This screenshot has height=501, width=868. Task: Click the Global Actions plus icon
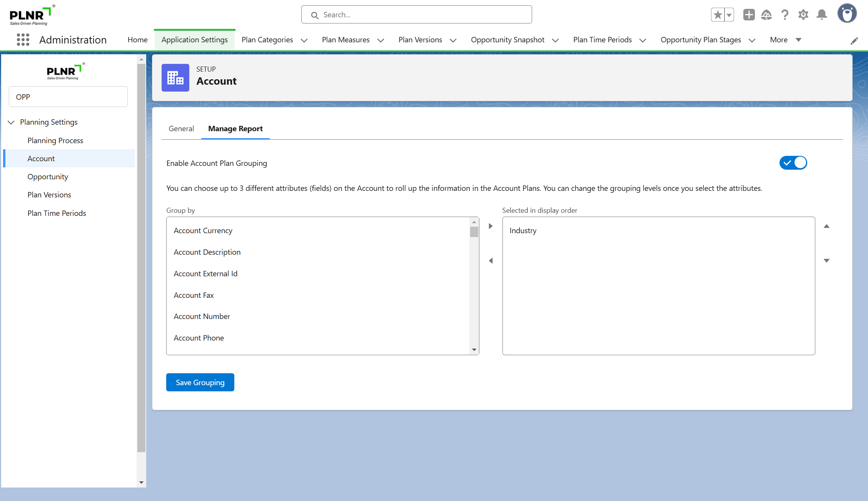[x=749, y=15]
